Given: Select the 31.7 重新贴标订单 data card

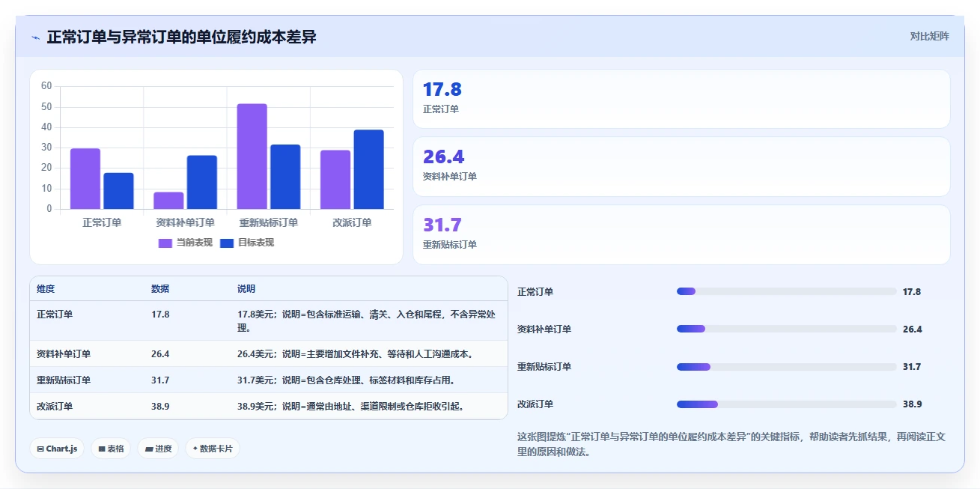Looking at the screenshot, I should [x=681, y=234].
